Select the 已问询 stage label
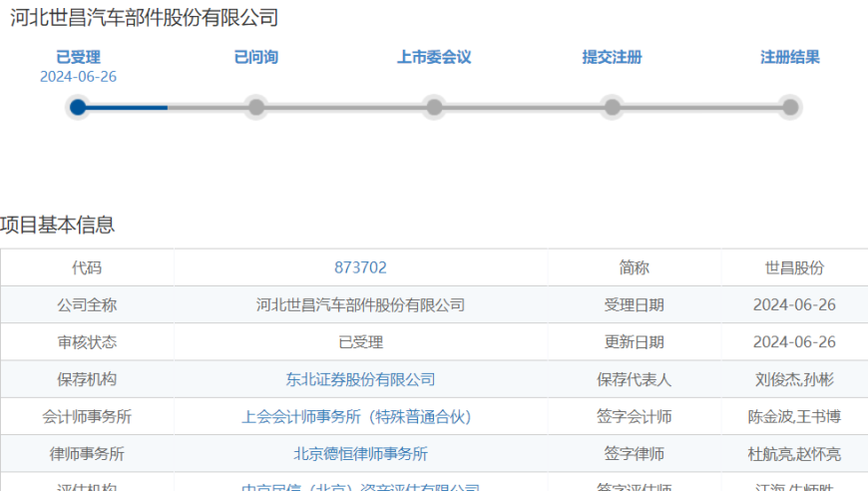Viewport: 868px width, 491px height. coord(256,57)
